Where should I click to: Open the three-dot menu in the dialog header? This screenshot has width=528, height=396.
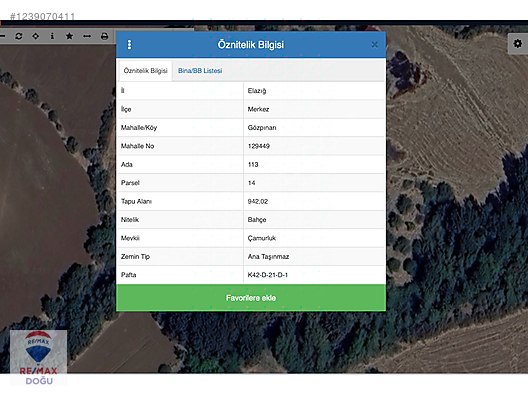[x=129, y=44]
